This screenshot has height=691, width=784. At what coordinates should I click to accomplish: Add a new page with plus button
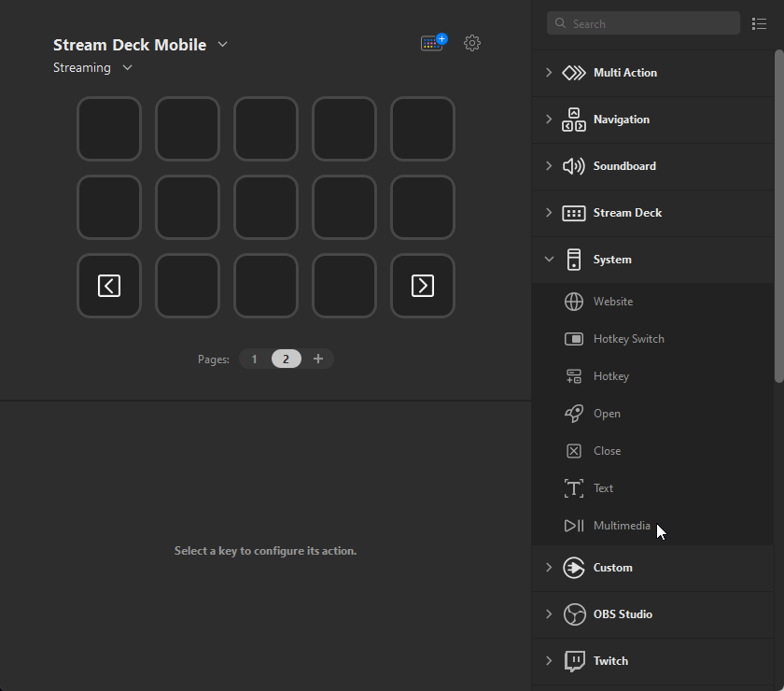(x=318, y=359)
